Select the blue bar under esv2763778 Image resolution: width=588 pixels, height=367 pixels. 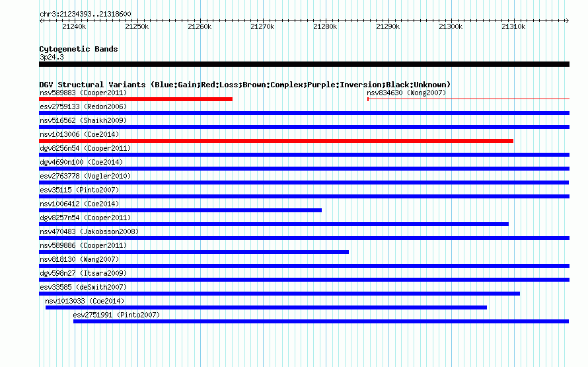tap(304, 183)
